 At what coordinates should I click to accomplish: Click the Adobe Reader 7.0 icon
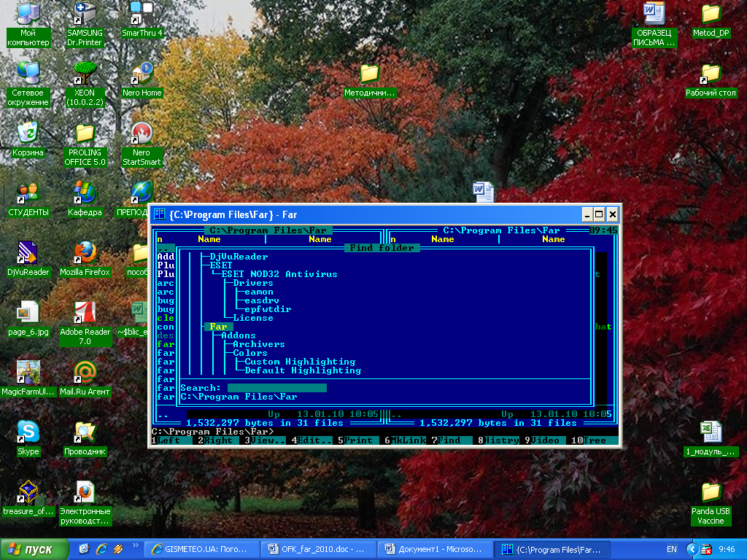[85, 324]
